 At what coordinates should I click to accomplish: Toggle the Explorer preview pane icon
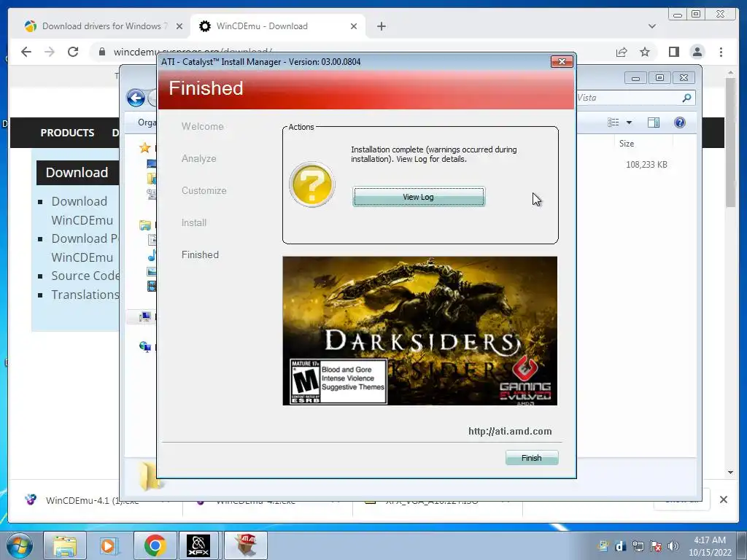click(x=654, y=122)
